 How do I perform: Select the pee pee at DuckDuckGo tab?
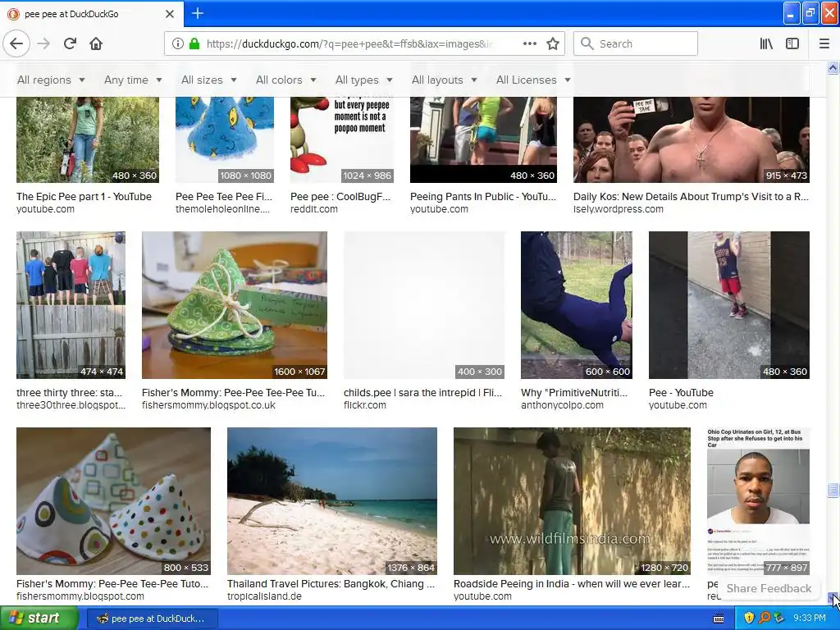[91, 14]
